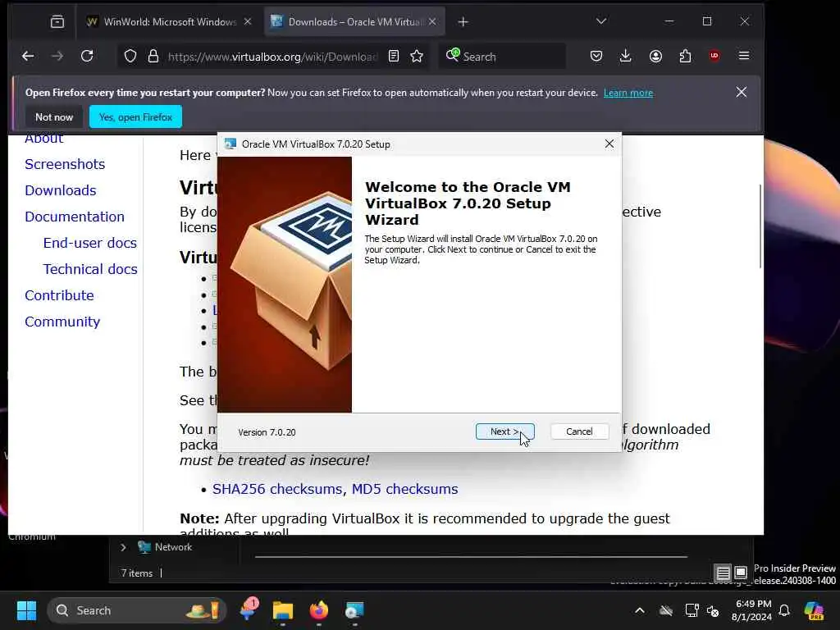Open Firefox tracking protection shield
This screenshot has width=840, height=630.
[x=130, y=57]
